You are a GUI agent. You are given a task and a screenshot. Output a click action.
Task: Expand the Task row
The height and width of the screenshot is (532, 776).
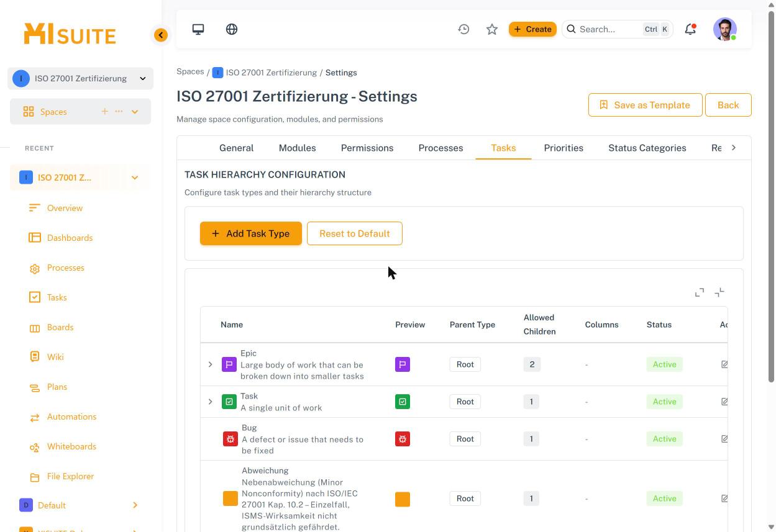click(210, 402)
